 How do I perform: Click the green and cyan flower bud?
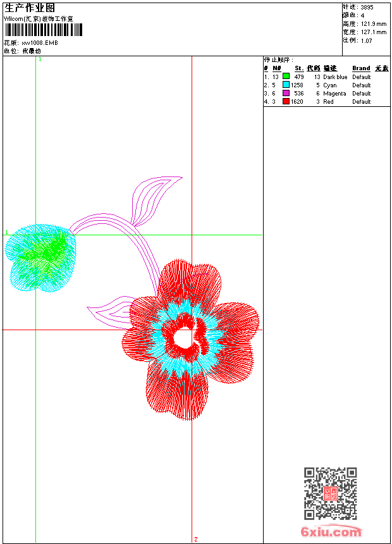point(41,256)
